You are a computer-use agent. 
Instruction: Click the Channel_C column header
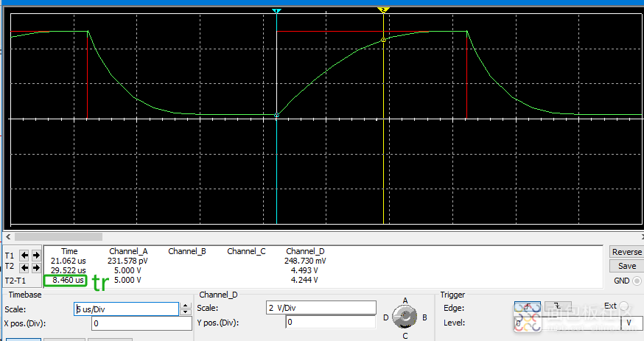click(246, 251)
